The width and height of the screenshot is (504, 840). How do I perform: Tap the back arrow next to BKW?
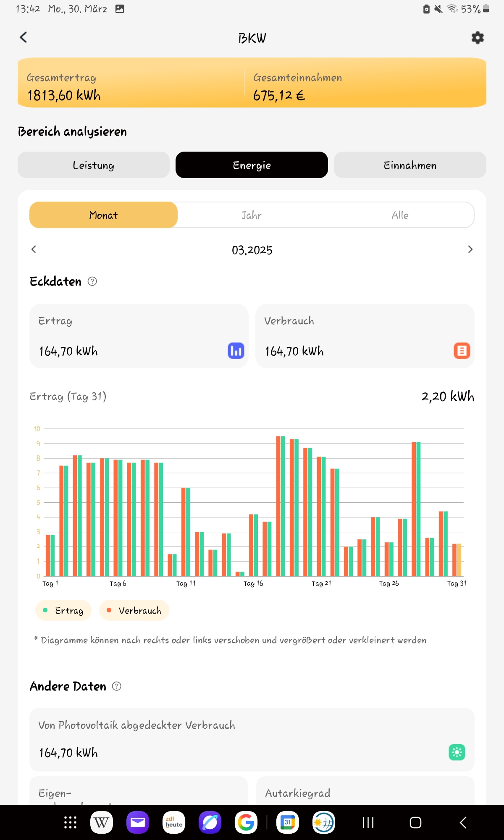[24, 37]
